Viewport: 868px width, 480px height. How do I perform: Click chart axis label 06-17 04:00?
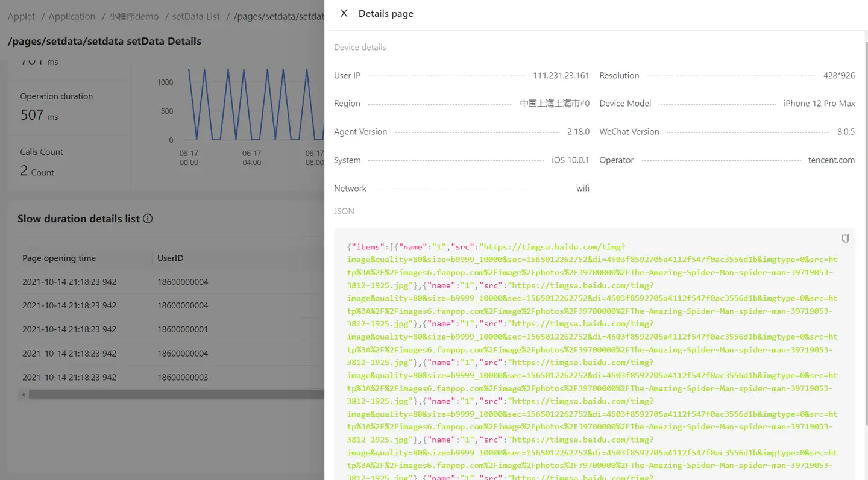pos(252,158)
